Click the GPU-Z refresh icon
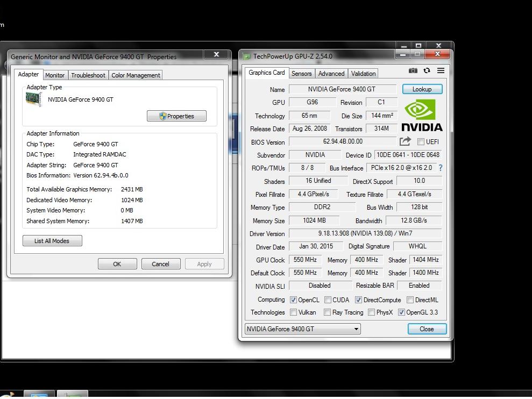Image resolution: width=532 pixels, height=399 pixels. [x=427, y=70]
